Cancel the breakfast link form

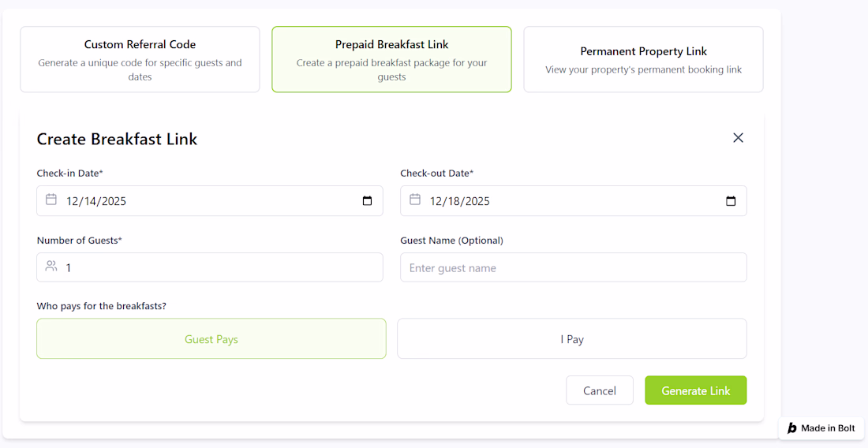tap(599, 390)
